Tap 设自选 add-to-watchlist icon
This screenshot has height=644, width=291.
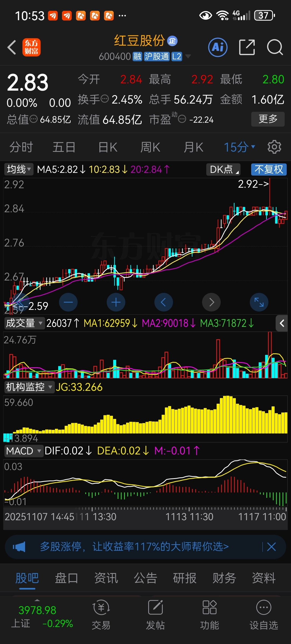coord(264,615)
